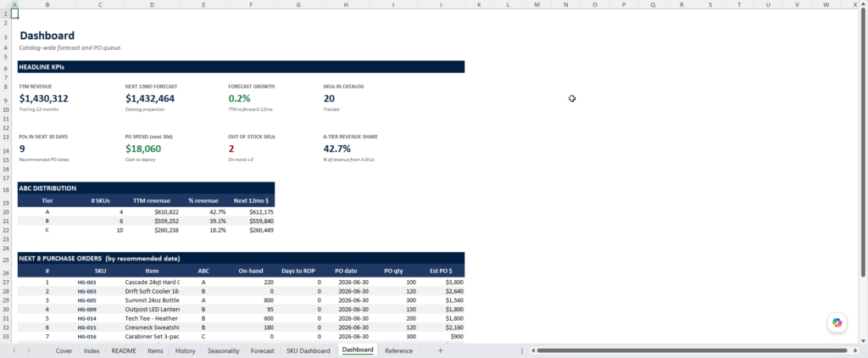The image size is (868, 358).
Task: Switch to the Index sheet tab
Action: (92, 351)
